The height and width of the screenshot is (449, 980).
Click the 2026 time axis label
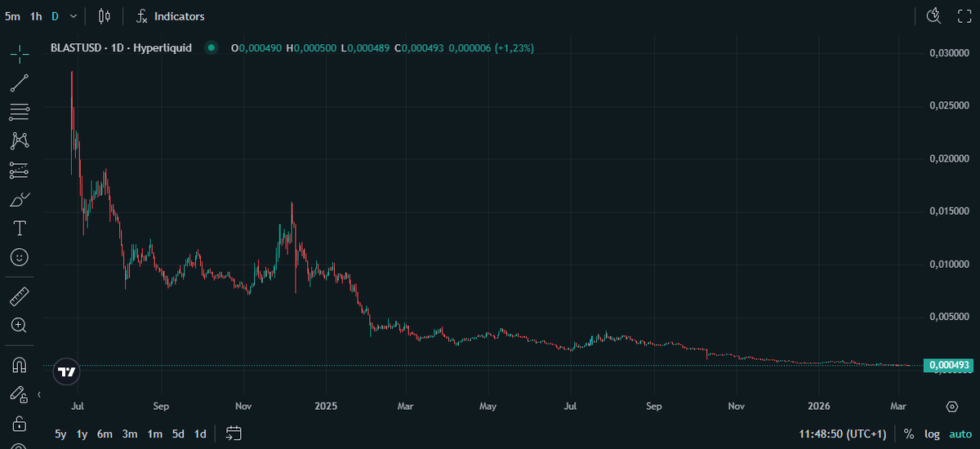(819, 406)
